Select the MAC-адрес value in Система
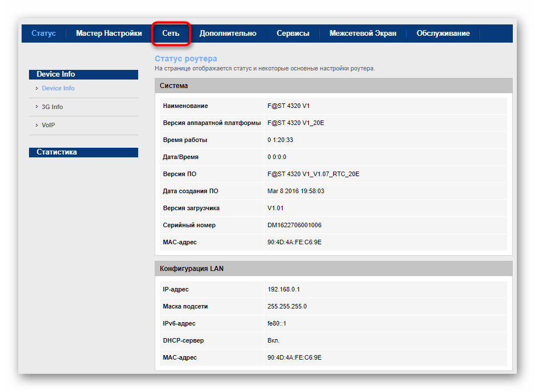Image resolution: width=535 pixels, height=392 pixels. [x=294, y=243]
